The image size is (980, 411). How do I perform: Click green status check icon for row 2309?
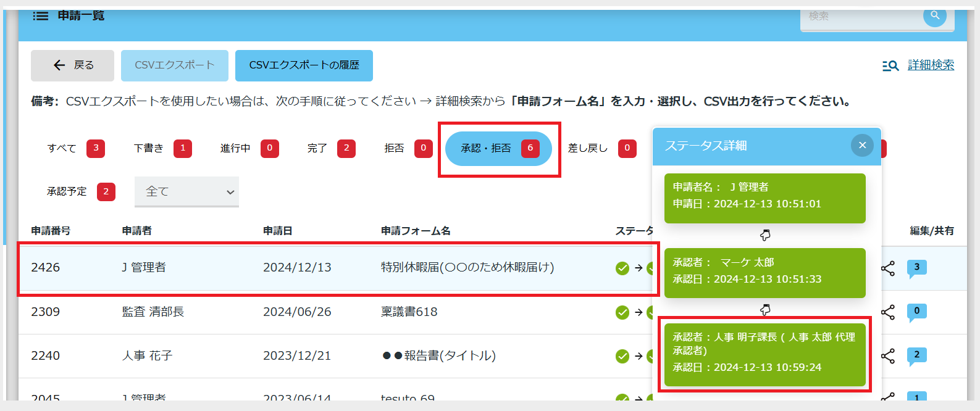[x=622, y=312]
